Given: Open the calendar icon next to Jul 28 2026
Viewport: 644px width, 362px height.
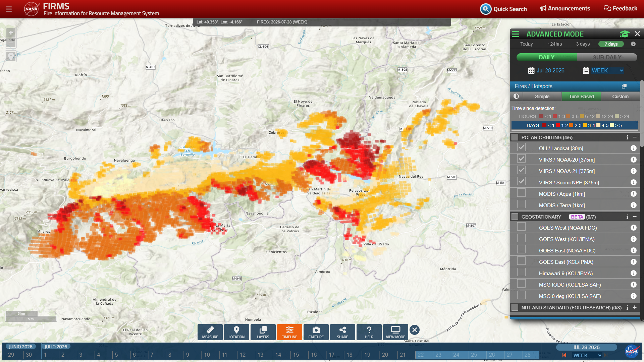Looking at the screenshot, I should click(x=531, y=70).
